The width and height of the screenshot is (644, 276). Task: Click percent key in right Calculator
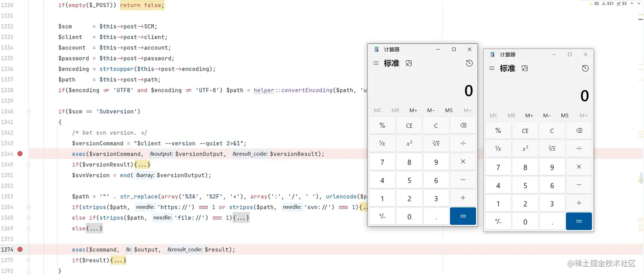click(x=498, y=131)
